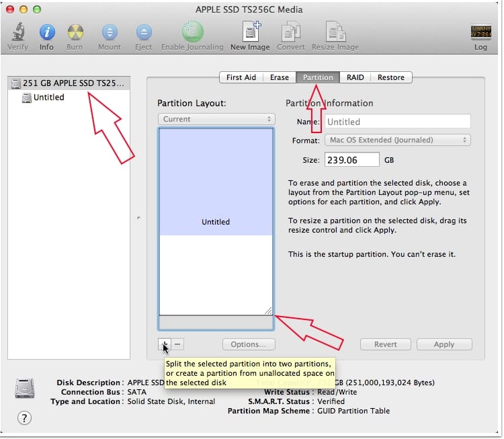Create a New Image from toolbar
Screen dimensions: 504x439
pyautogui.click(x=251, y=31)
